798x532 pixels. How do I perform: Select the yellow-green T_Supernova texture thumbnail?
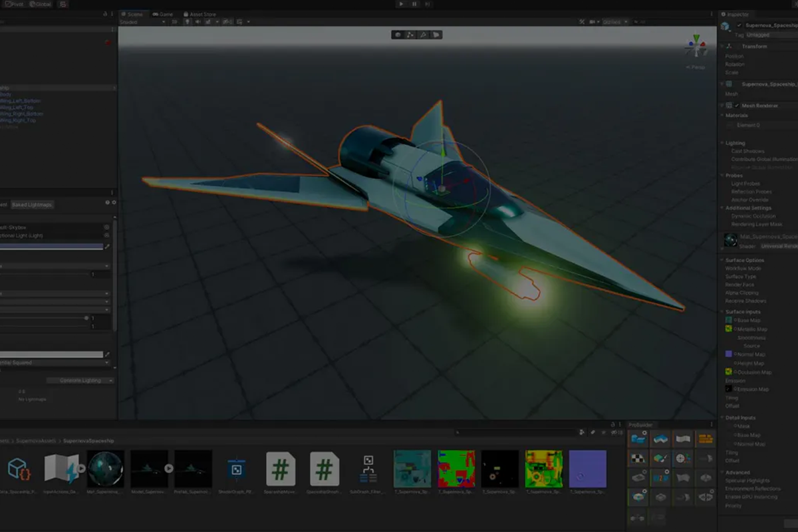click(544, 469)
